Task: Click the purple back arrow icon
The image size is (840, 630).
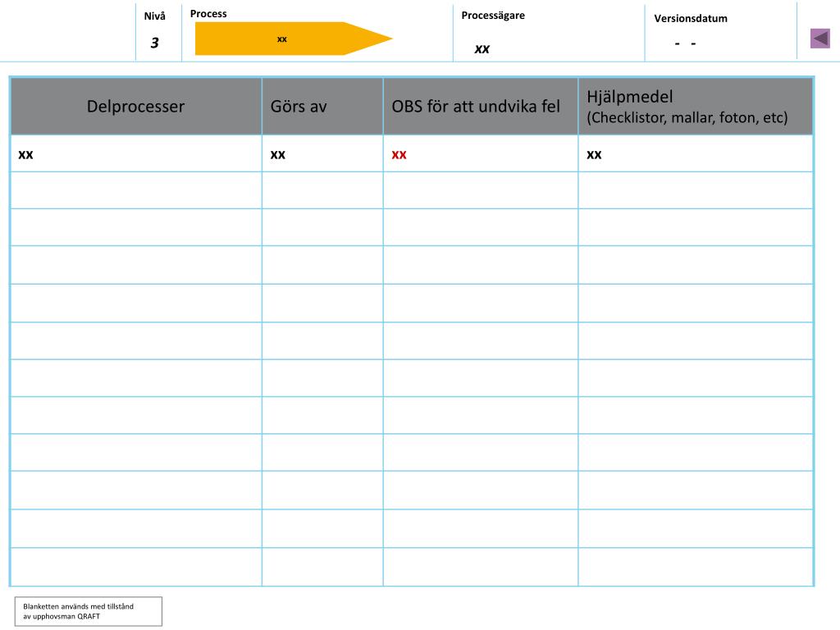Action: click(x=819, y=39)
